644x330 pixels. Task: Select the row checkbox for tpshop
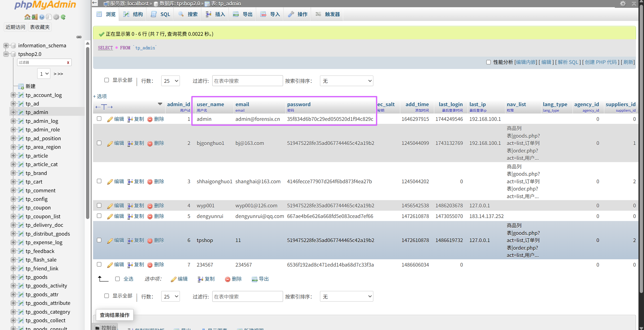tap(99, 240)
